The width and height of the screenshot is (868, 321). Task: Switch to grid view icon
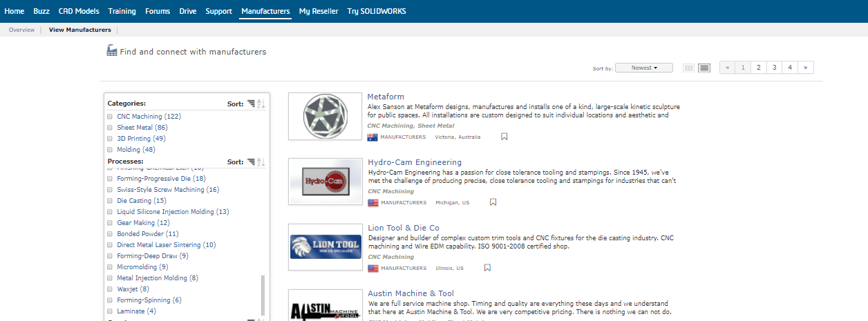688,68
